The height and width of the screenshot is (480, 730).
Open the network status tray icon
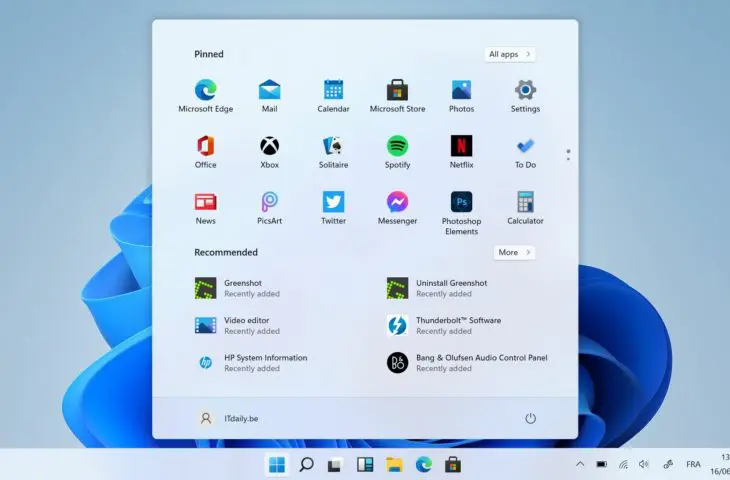coord(623,464)
